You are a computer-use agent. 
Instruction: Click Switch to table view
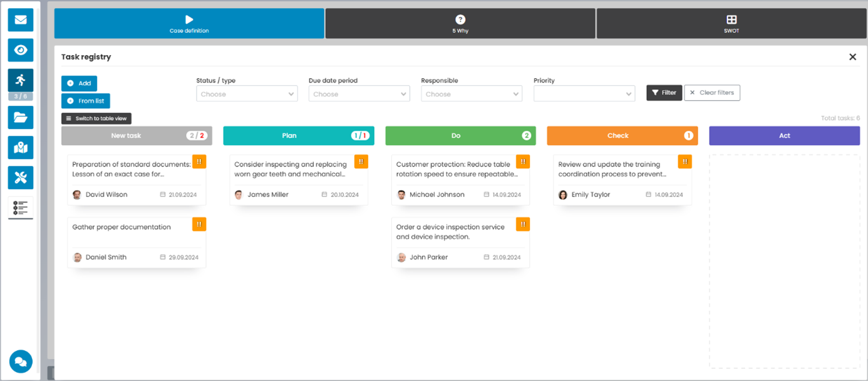click(96, 118)
